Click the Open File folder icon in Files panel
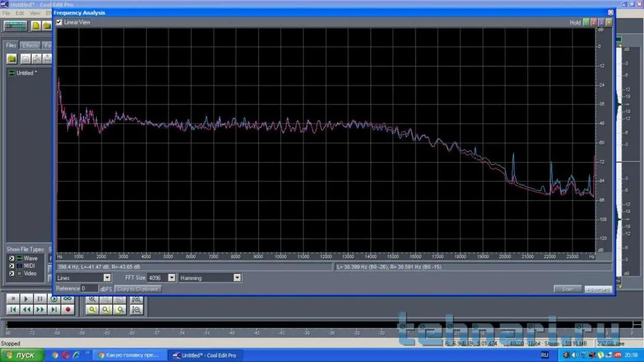644x362 pixels. (x=11, y=59)
